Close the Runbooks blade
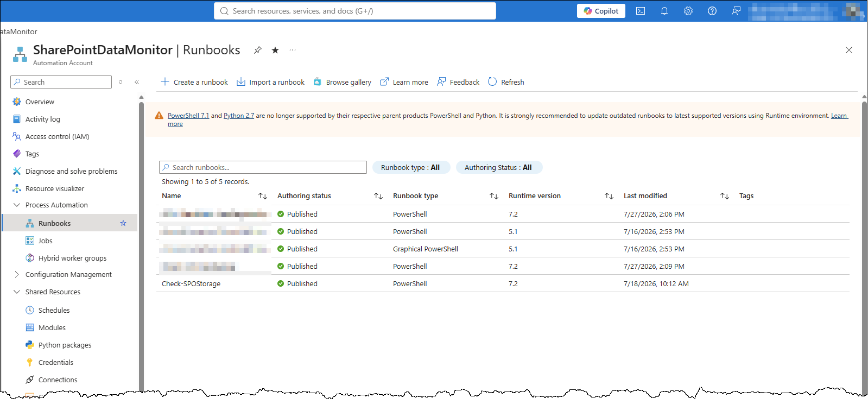868x404 pixels. pyautogui.click(x=849, y=50)
